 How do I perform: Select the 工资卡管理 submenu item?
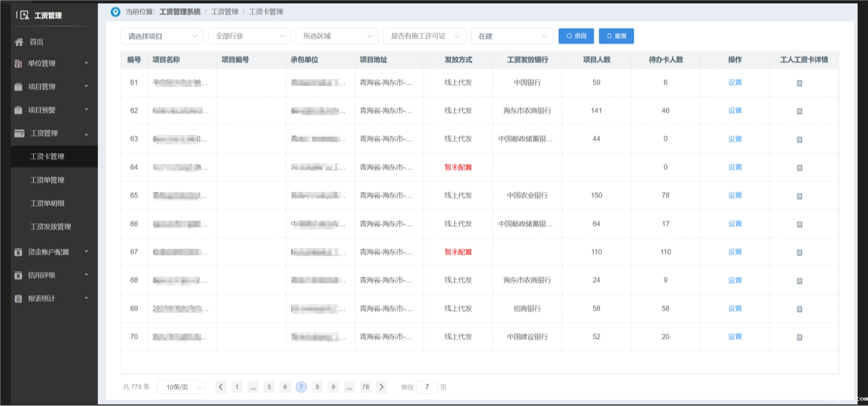[54, 157]
